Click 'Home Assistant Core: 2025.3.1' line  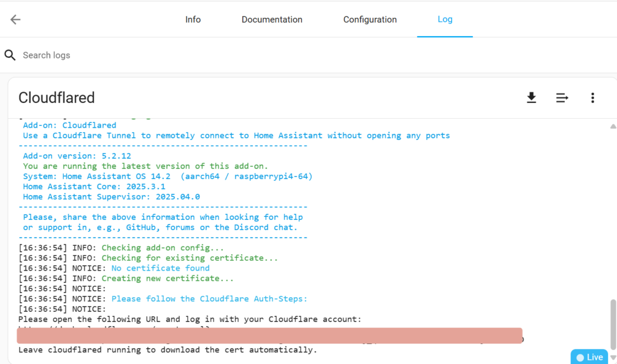pyautogui.click(x=94, y=187)
